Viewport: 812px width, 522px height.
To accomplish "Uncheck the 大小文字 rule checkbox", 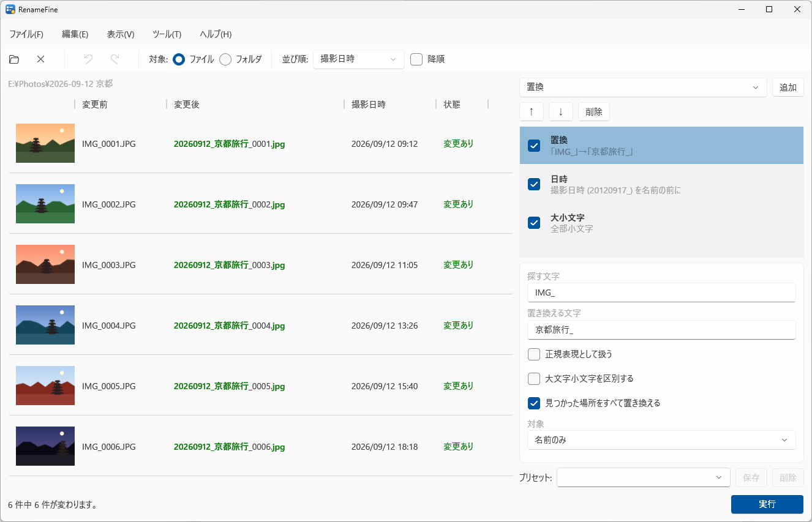I will click(534, 223).
